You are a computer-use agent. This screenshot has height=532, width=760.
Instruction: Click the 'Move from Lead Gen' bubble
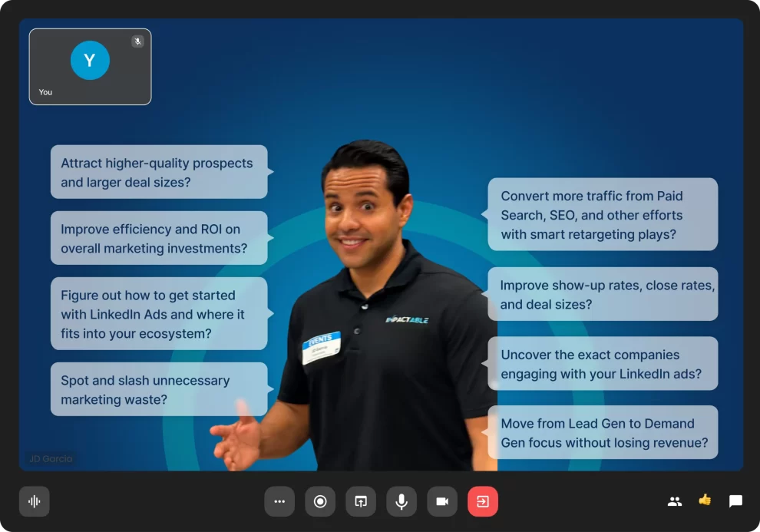click(x=603, y=432)
